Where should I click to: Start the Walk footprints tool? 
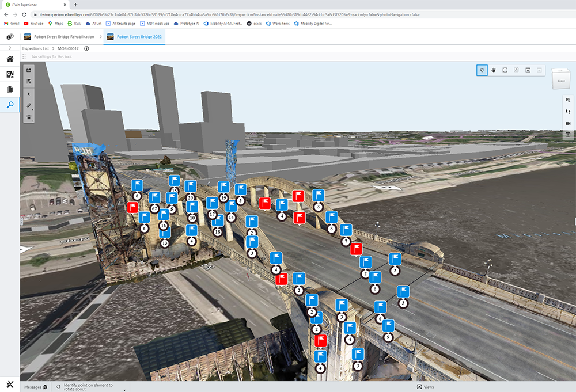[x=568, y=112]
